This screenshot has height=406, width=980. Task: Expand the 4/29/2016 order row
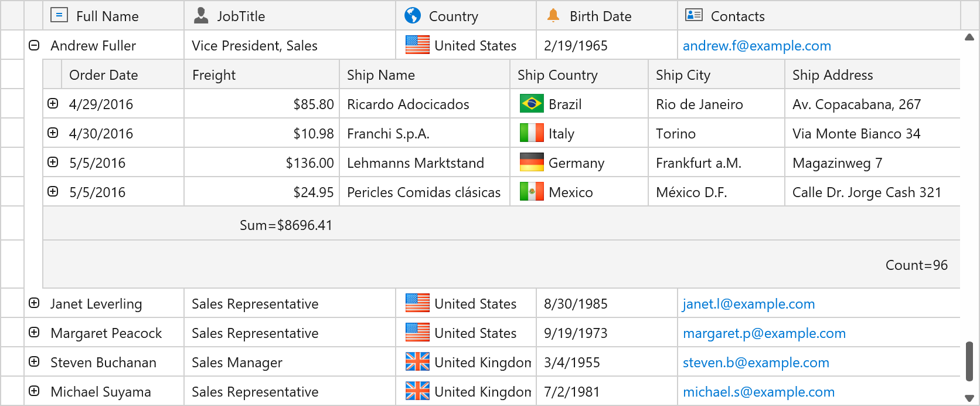coord(53,104)
